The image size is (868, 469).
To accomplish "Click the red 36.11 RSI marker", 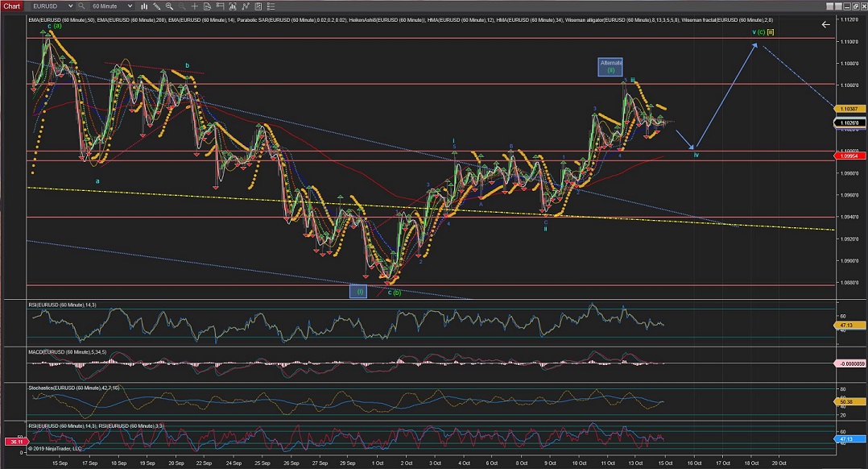I will click(16, 442).
